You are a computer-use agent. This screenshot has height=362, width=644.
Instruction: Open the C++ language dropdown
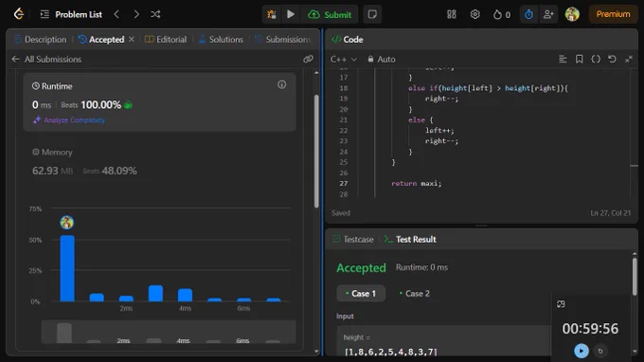(344, 60)
